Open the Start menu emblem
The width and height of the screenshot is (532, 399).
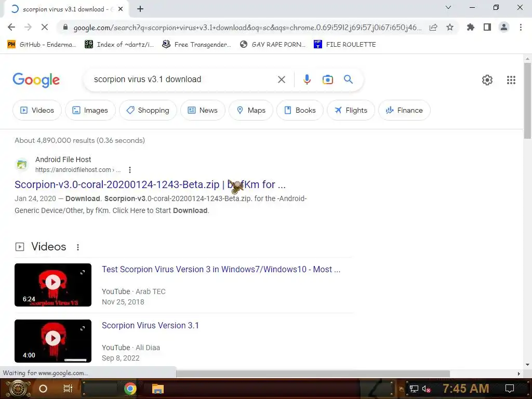[18, 389]
